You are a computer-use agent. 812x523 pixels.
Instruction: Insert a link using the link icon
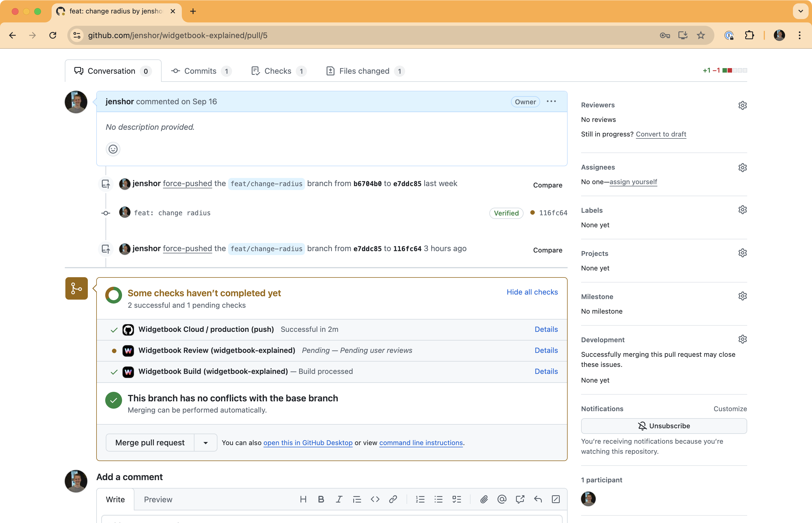tap(393, 499)
